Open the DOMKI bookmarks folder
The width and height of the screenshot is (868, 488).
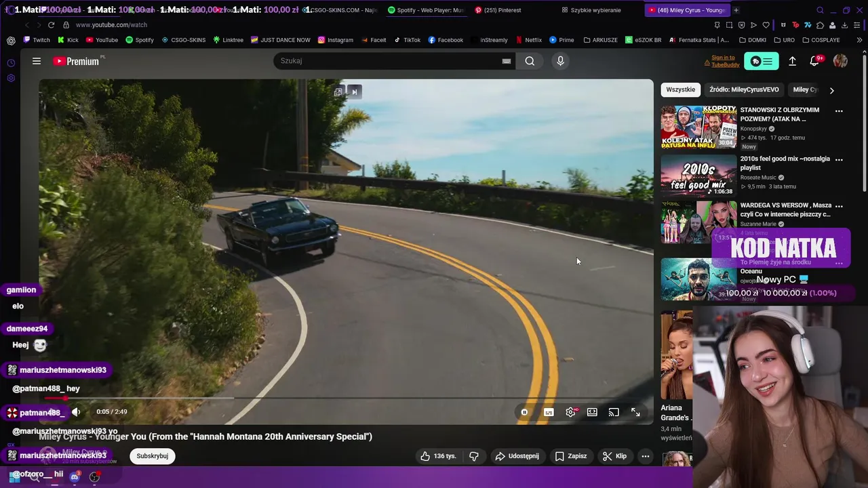(x=751, y=40)
